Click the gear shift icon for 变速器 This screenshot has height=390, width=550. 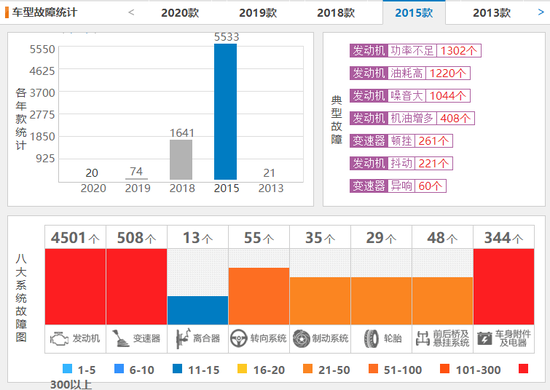pyautogui.click(x=121, y=339)
